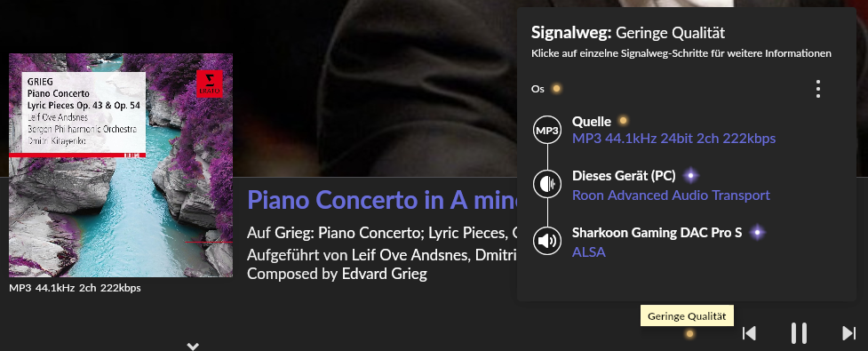Image resolution: width=868 pixels, height=351 pixels.
Task: Click the yellow quality dot beside Quelle
Action: pyautogui.click(x=623, y=121)
